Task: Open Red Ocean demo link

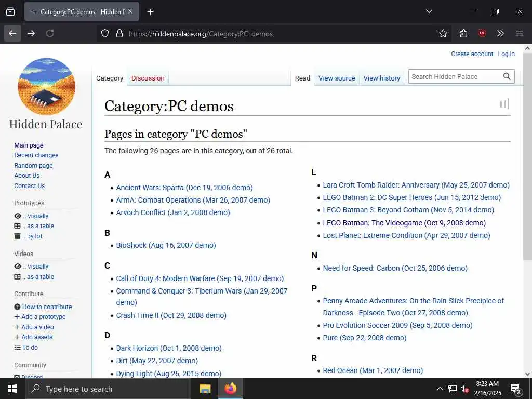Action: coord(373,370)
